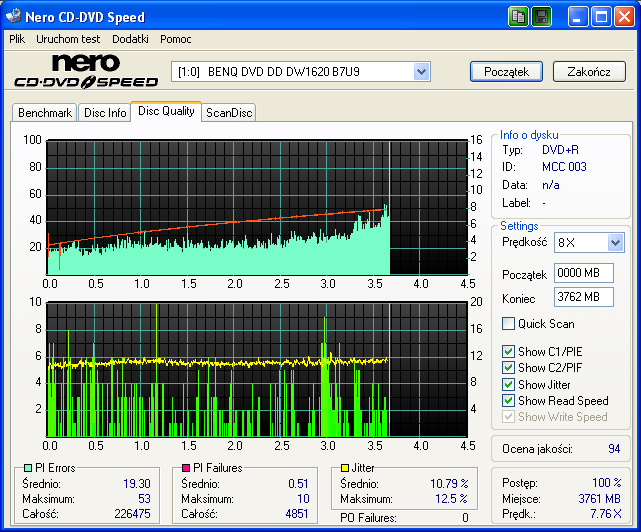The width and height of the screenshot is (641, 532).
Task: Click the disc ID MCC 003
Action: (564, 167)
